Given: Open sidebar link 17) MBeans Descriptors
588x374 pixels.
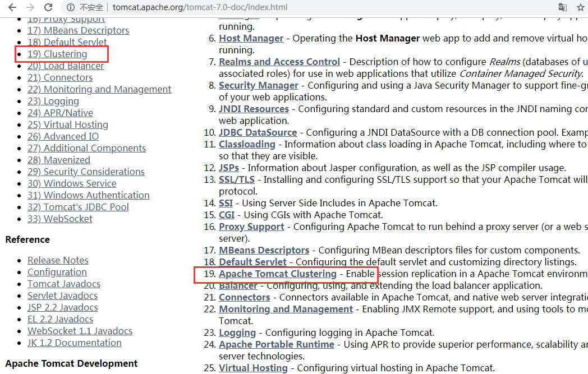Looking at the screenshot, I should pyautogui.click(x=78, y=30).
